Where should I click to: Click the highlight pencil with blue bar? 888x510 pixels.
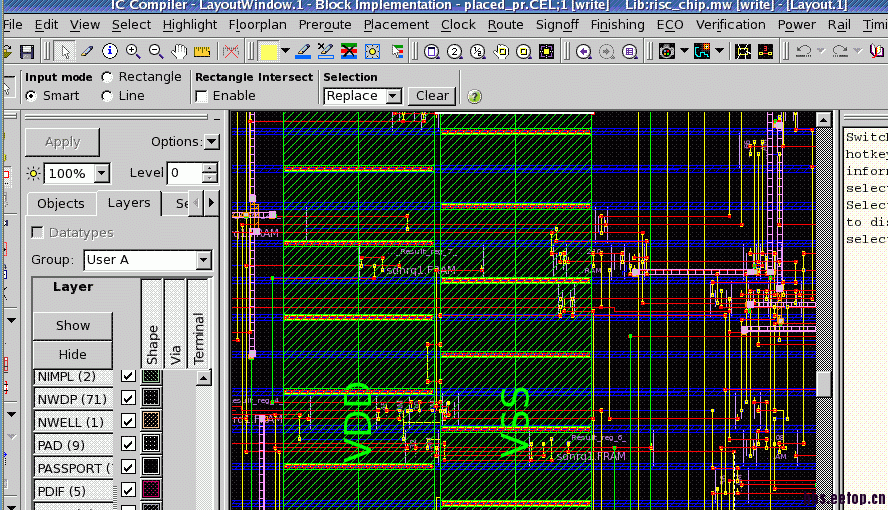(303, 52)
